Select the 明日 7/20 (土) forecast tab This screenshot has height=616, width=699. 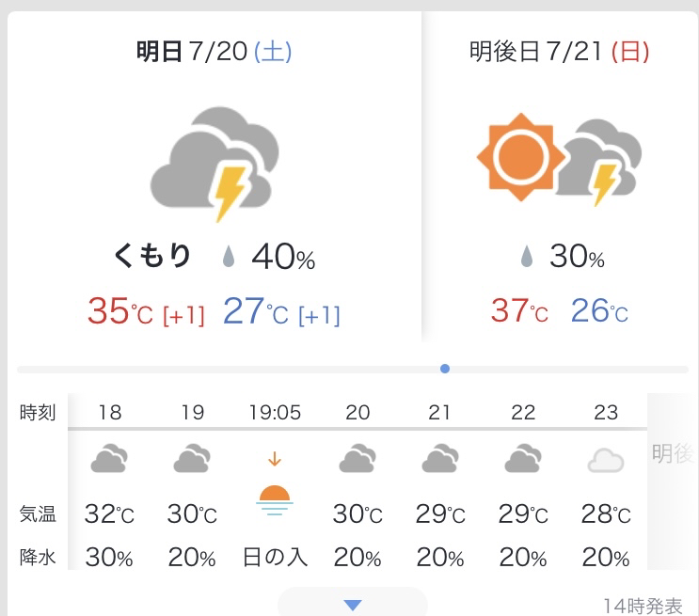pos(214,52)
